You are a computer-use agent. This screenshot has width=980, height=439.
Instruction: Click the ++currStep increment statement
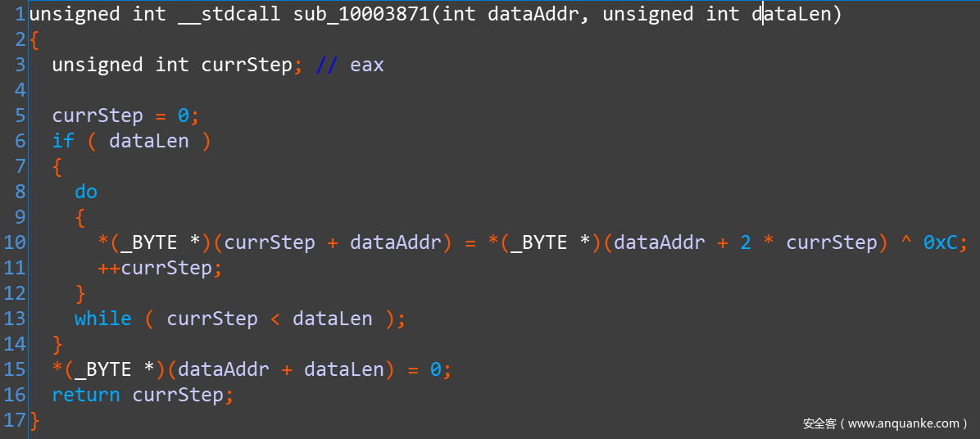click(x=160, y=268)
